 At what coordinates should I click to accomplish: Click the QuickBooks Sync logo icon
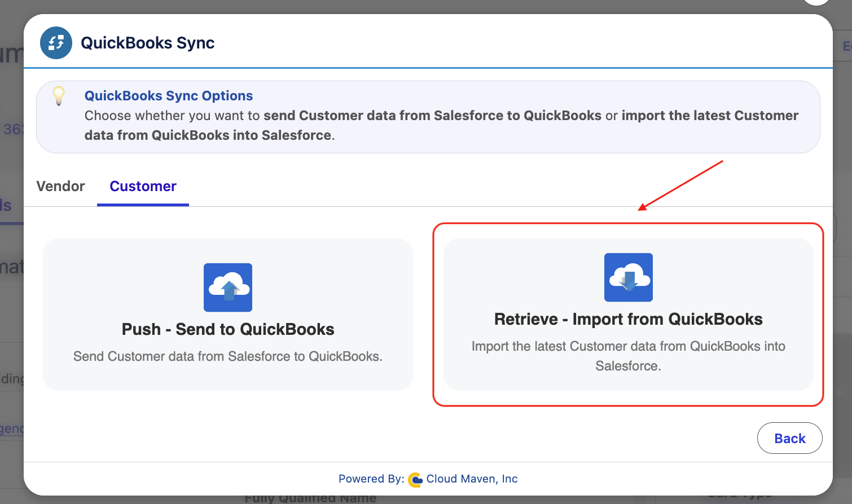tap(56, 43)
